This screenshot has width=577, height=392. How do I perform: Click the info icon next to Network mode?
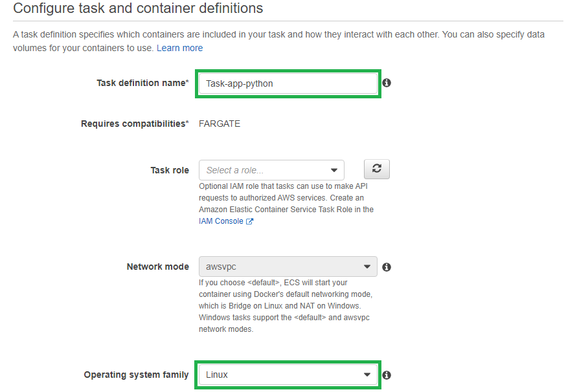pyautogui.click(x=387, y=267)
